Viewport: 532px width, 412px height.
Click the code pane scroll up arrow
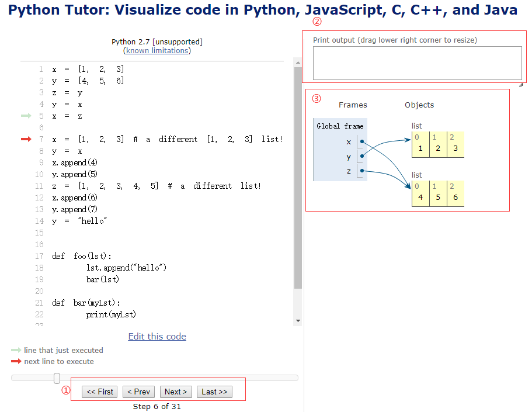(298, 63)
